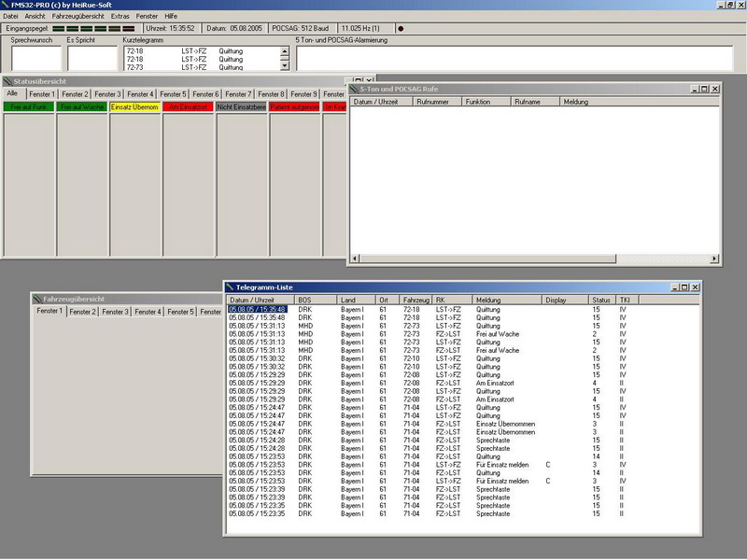Viewport: 747px width, 560px height.
Task: Click the yellow 'Einsatz Übernom' status header
Action: (135, 107)
